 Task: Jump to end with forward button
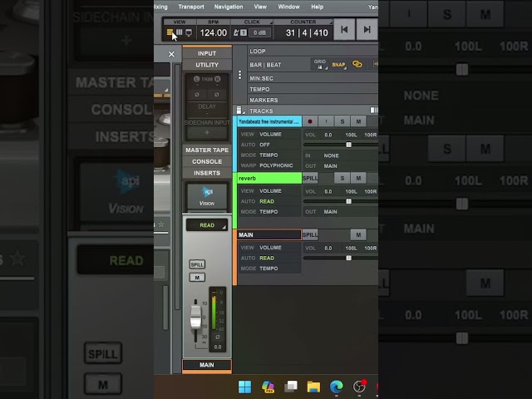pyautogui.click(x=367, y=30)
